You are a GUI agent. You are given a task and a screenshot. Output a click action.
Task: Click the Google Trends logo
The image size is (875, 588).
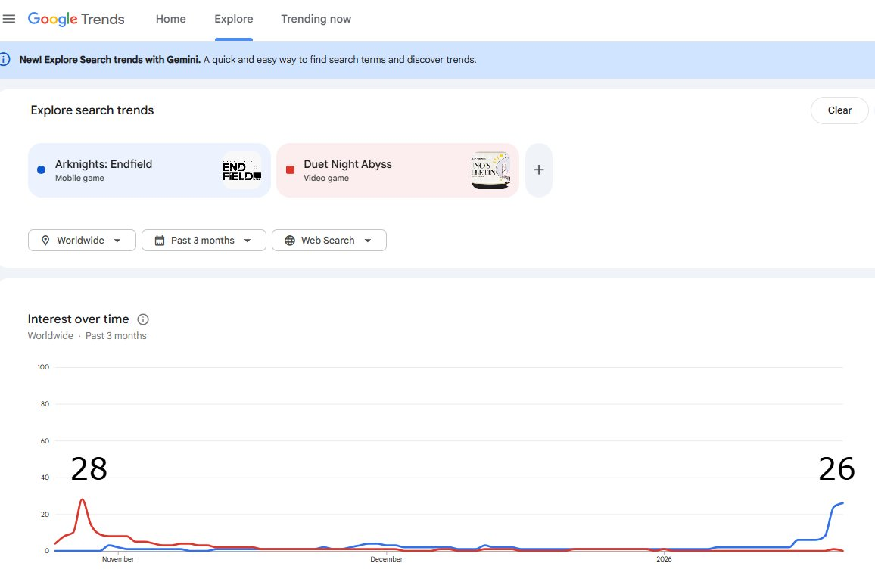pyautogui.click(x=76, y=19)
